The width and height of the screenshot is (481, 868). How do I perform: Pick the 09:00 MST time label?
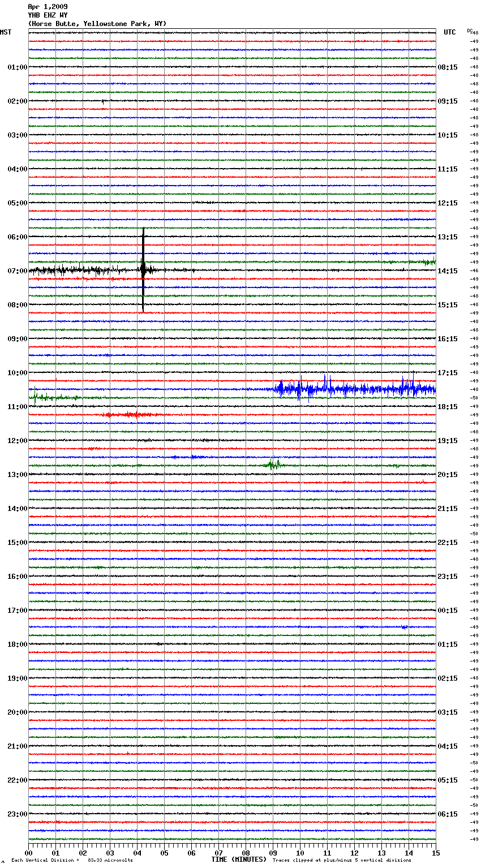[18, 339]
